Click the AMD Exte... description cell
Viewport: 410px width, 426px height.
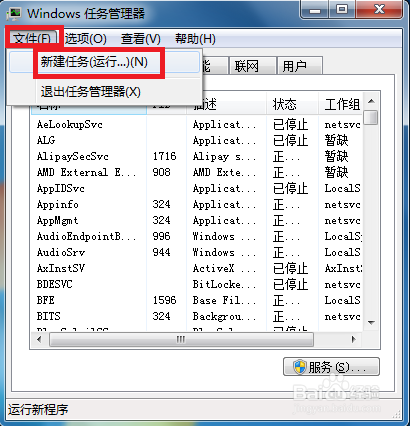tap(224, 172)
